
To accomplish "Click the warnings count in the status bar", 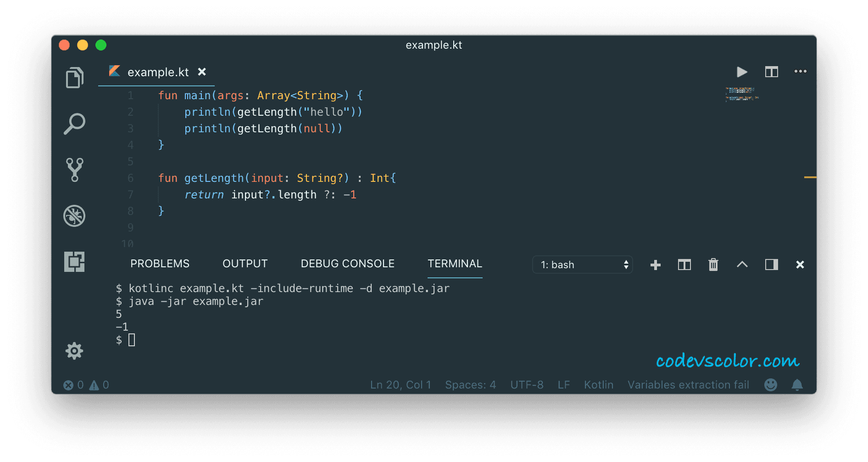I will pyautogui.click(x=99, y=385).
